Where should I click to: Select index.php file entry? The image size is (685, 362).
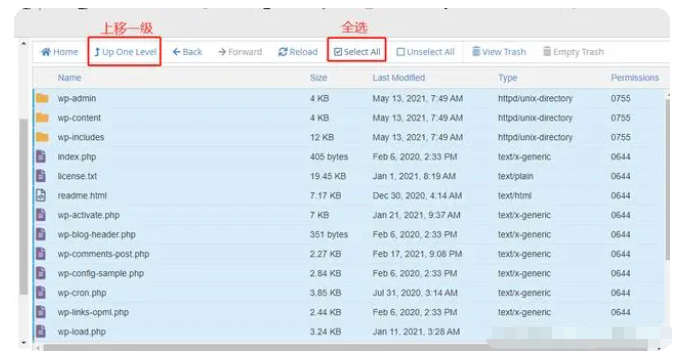[x=350, y=157]
